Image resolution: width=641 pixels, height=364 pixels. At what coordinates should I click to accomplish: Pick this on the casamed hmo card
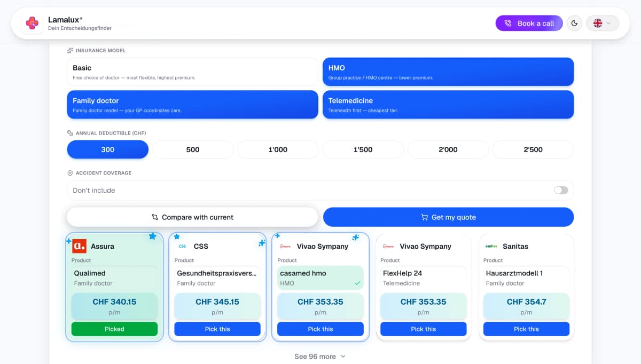pyautogui.click(x=320, y=329)
